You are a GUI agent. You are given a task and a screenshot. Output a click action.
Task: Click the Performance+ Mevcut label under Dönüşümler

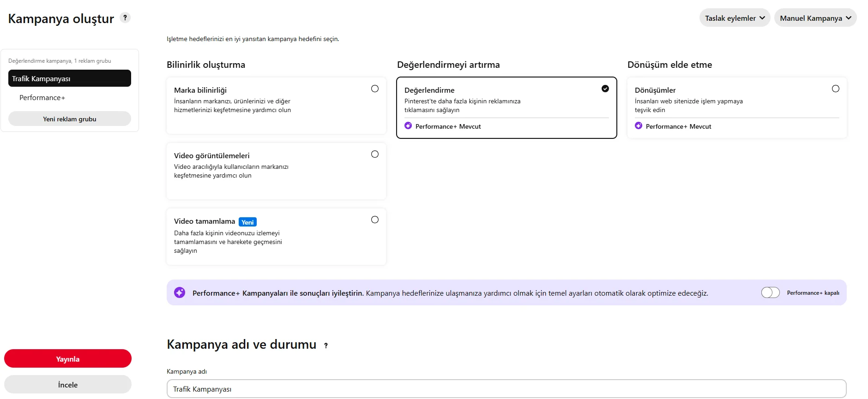[x=678, y=126]
